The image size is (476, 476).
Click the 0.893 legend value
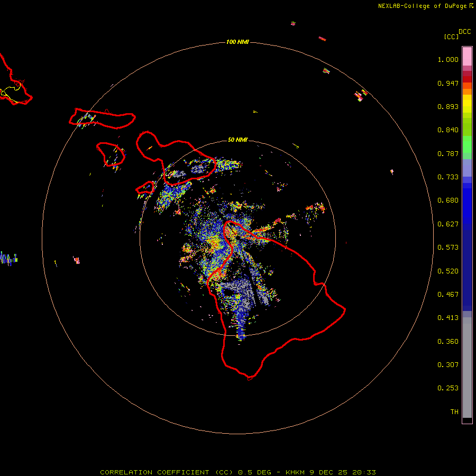pyautogui.click(x=448, y=106)
